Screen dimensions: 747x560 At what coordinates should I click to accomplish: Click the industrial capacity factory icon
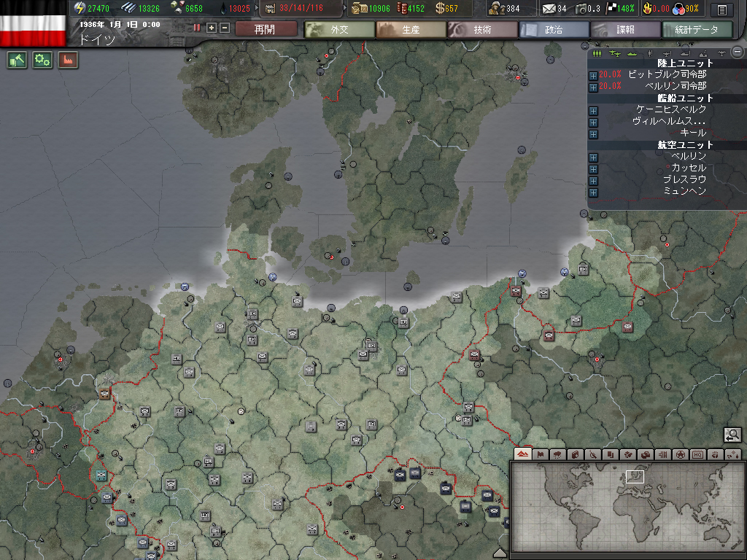270,8
